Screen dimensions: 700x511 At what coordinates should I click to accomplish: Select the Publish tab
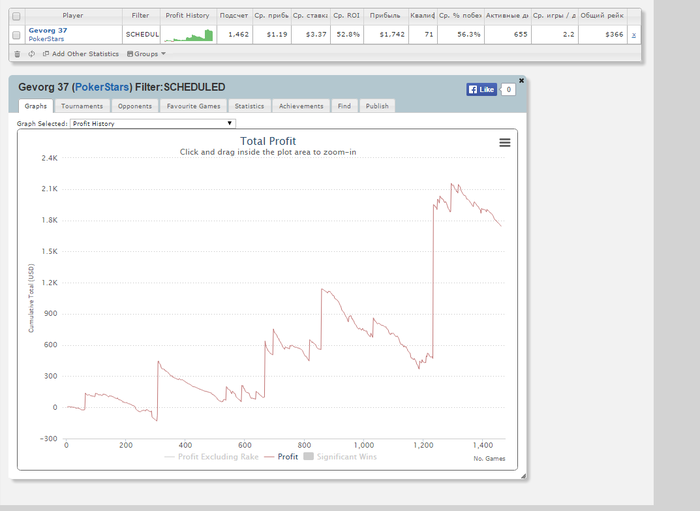[x=377, y=106]
